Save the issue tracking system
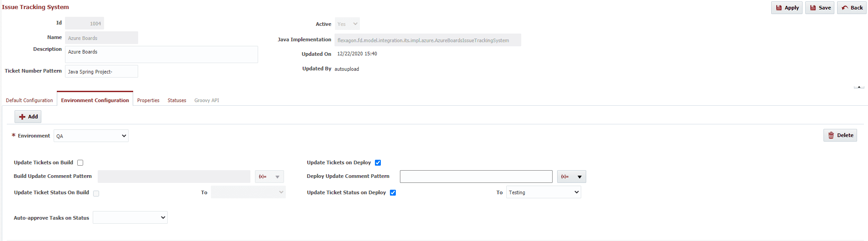The height and width of the screenshot is (241, 868). click(x=820, y=8)
